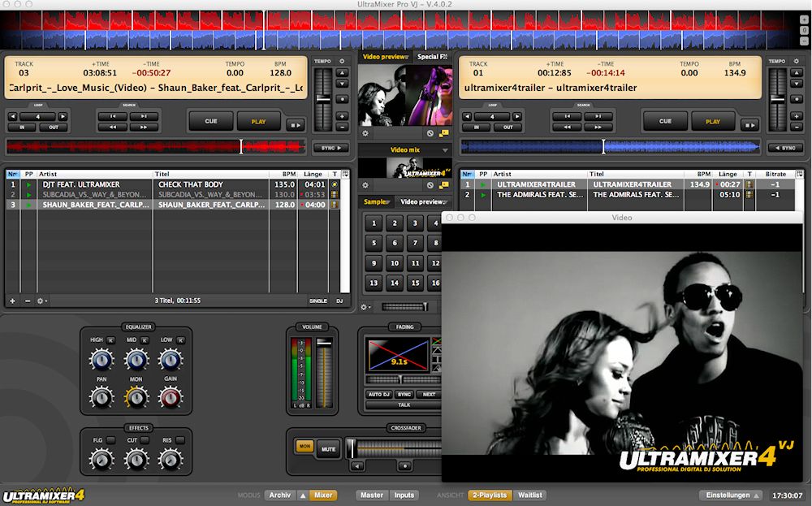
Task: Toggle MID equalizer kill K button
Action: (145, 340)
